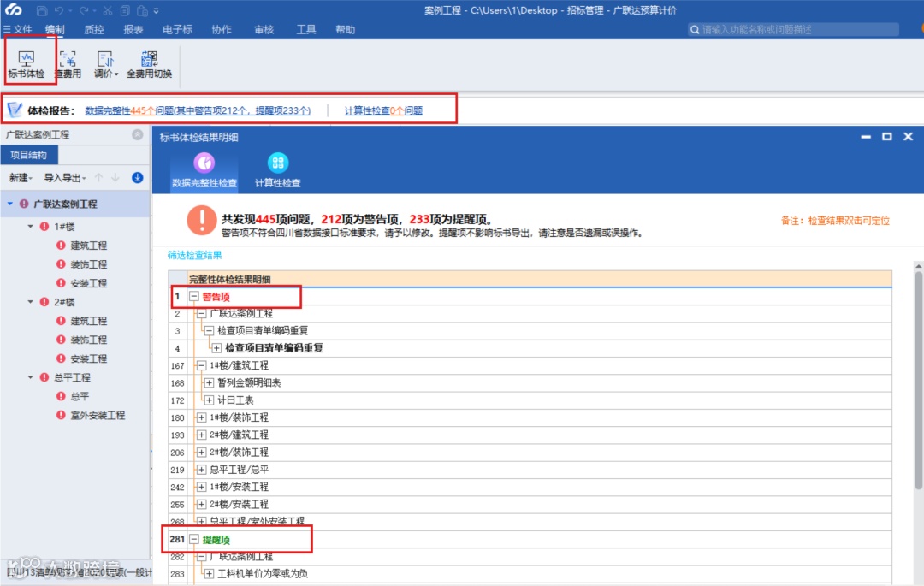
Task: Open the 帮助 ribbon tab
Action: [x=346, y=29]
